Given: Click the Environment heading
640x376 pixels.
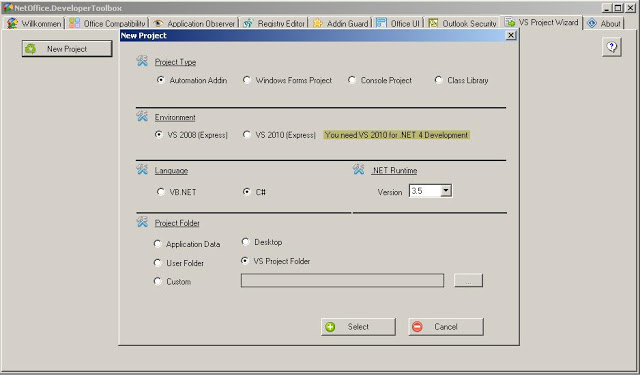Looking at the screenshot, I should 175,117.
